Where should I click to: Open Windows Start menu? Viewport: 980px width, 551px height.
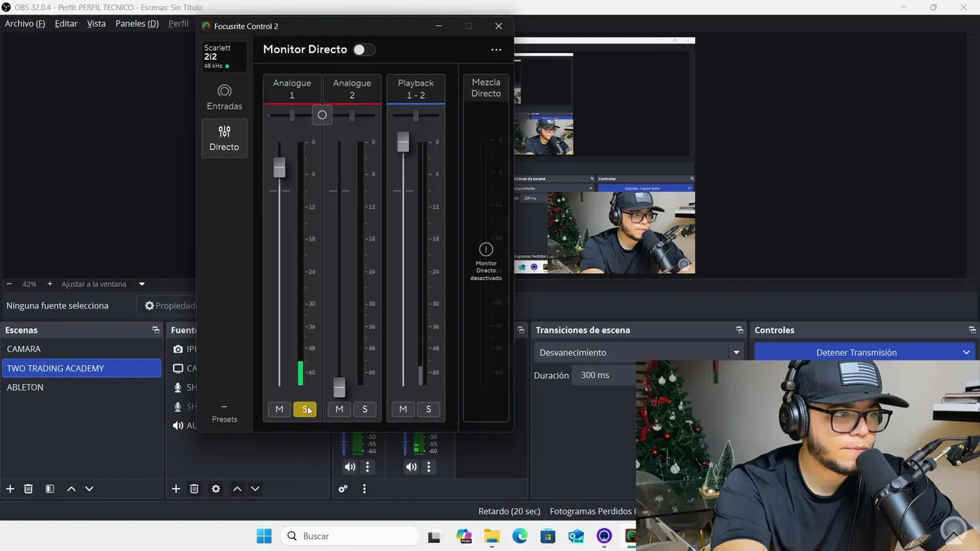click(264, 536)
